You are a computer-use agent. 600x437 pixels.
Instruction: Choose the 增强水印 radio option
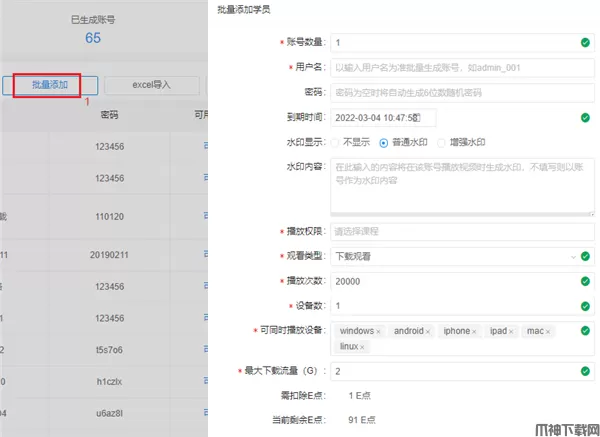444,142
